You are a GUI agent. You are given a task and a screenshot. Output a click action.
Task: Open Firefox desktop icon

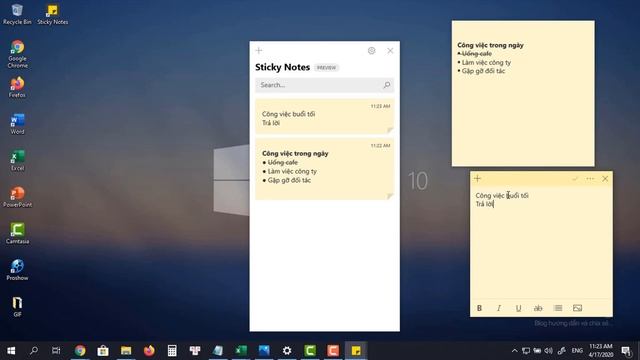[17, 88]
